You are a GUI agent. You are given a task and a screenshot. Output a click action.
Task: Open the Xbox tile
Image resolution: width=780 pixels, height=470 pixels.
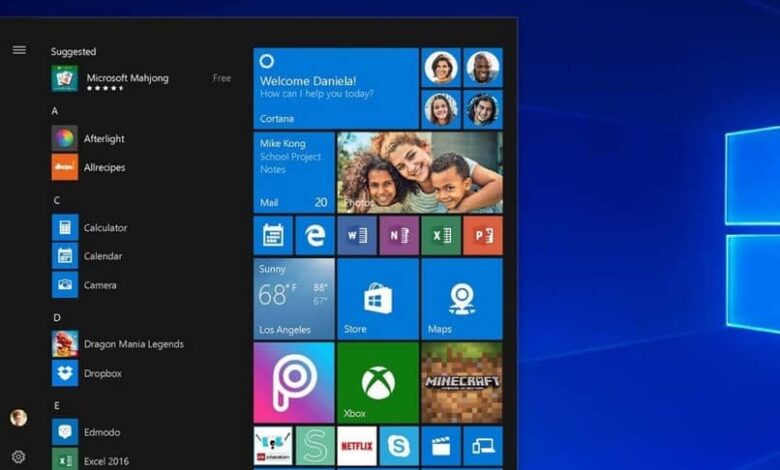(x=378, y=383)
